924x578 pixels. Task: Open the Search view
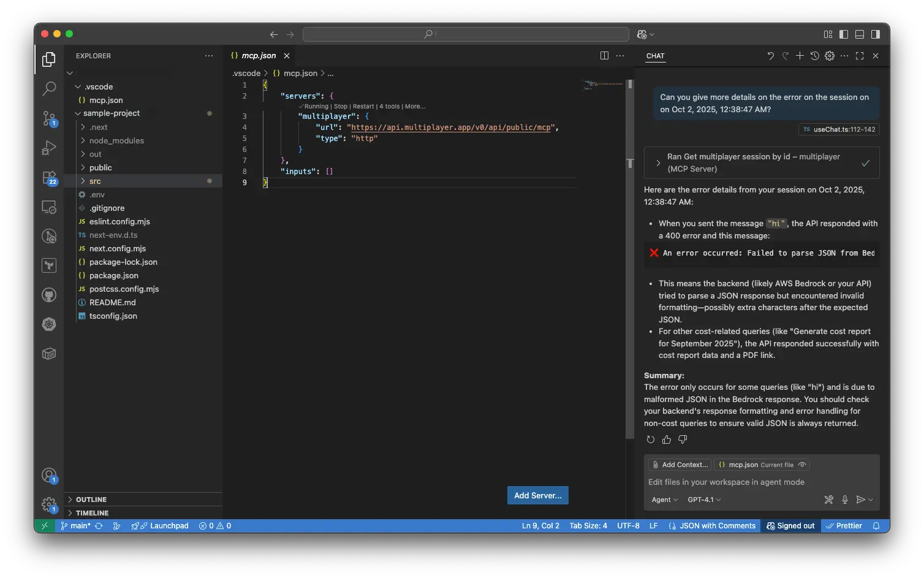(x=49, y=88)
